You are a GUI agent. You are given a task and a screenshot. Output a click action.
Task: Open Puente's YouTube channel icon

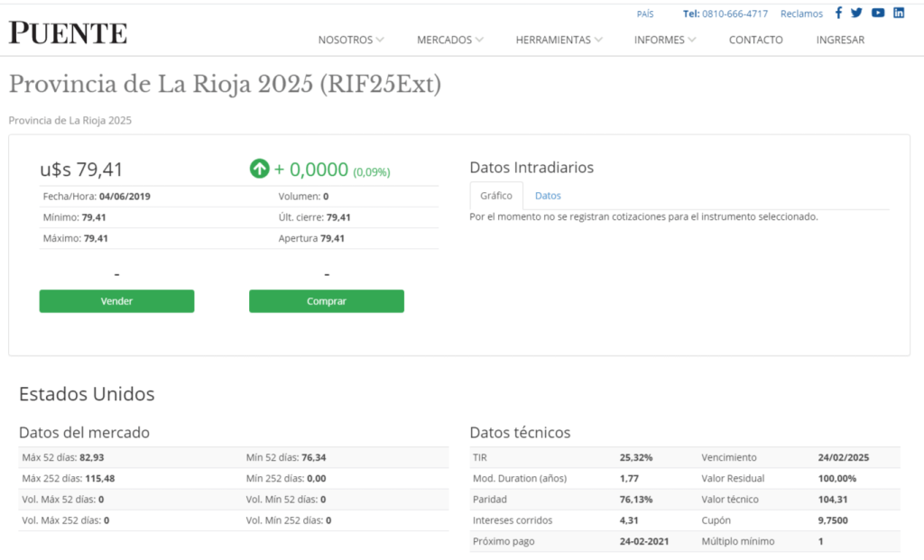tap(878, 13)
